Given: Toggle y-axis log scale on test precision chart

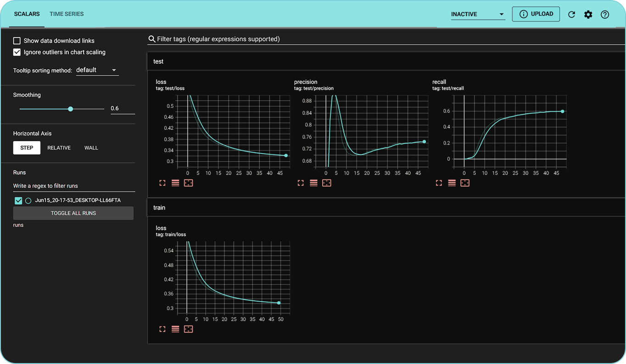Looking at the screenshot, I should [x=313, y=183].
